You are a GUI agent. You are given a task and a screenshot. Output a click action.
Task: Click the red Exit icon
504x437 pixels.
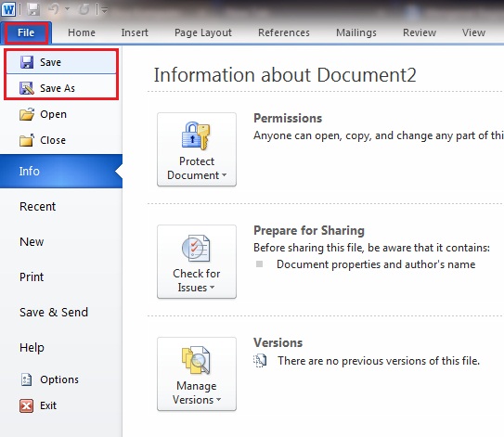tap(26, 405)
